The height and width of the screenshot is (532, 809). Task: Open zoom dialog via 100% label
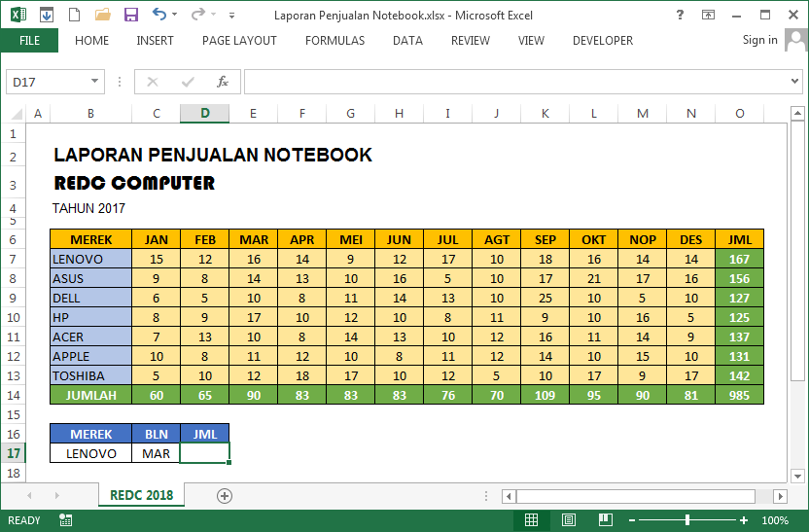point(775,520)
